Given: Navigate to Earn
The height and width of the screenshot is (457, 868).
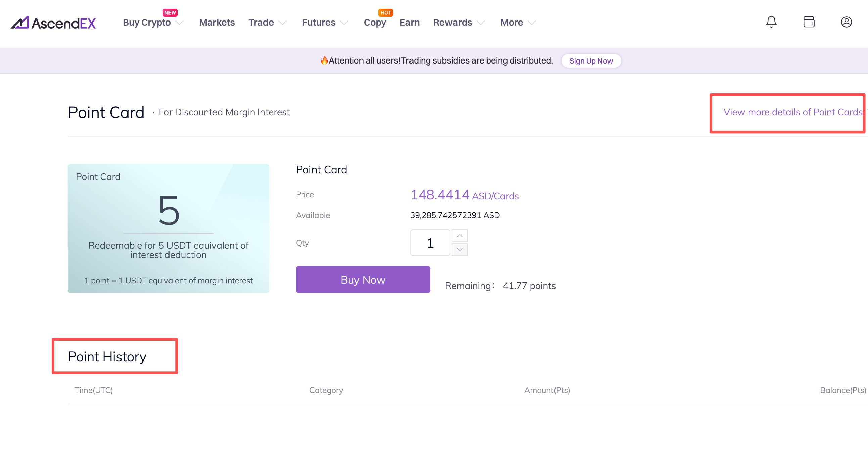Looking at the screenshot, I should (x=409, y=23).
